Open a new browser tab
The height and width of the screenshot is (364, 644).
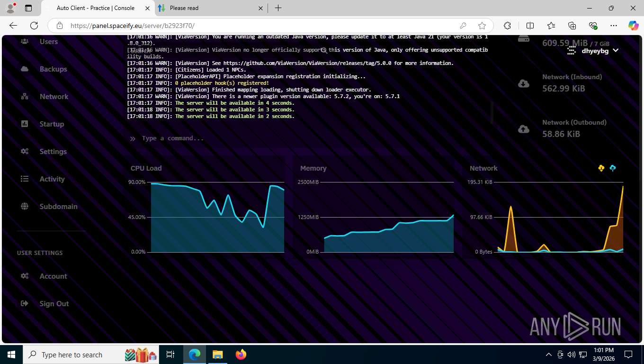click(x=278, y=8)
